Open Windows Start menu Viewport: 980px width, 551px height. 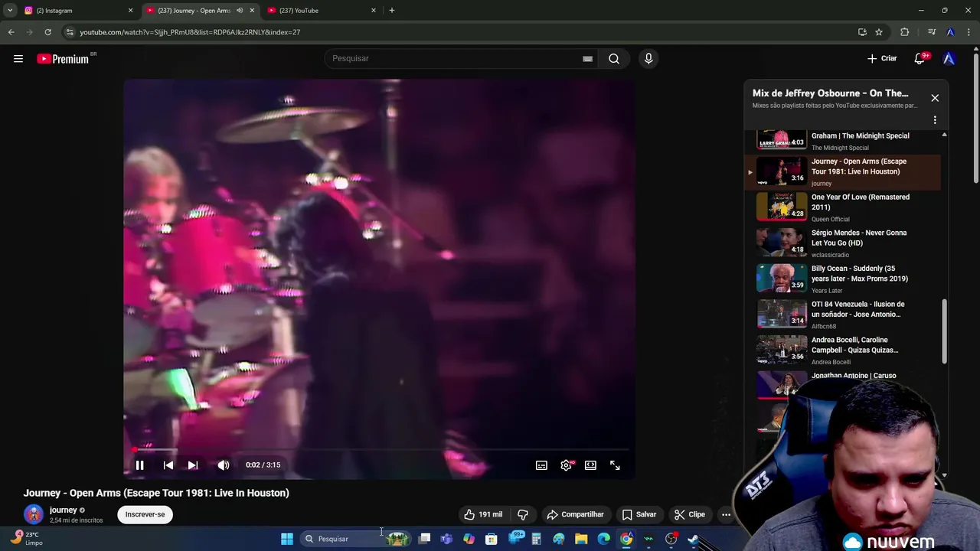(x=287, y=539)
